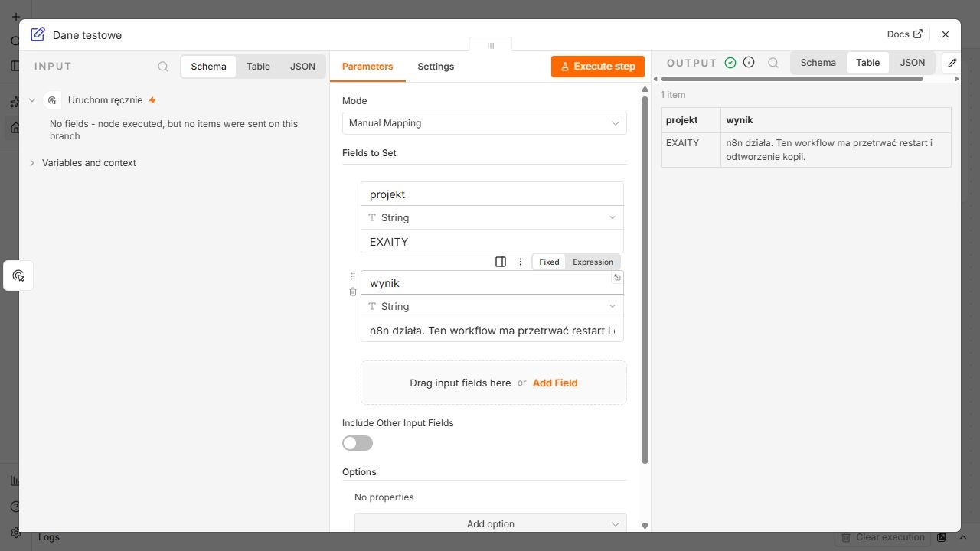
Task: Click the floating trigger node icon at left edge
Action: click(x=18, y=275)
